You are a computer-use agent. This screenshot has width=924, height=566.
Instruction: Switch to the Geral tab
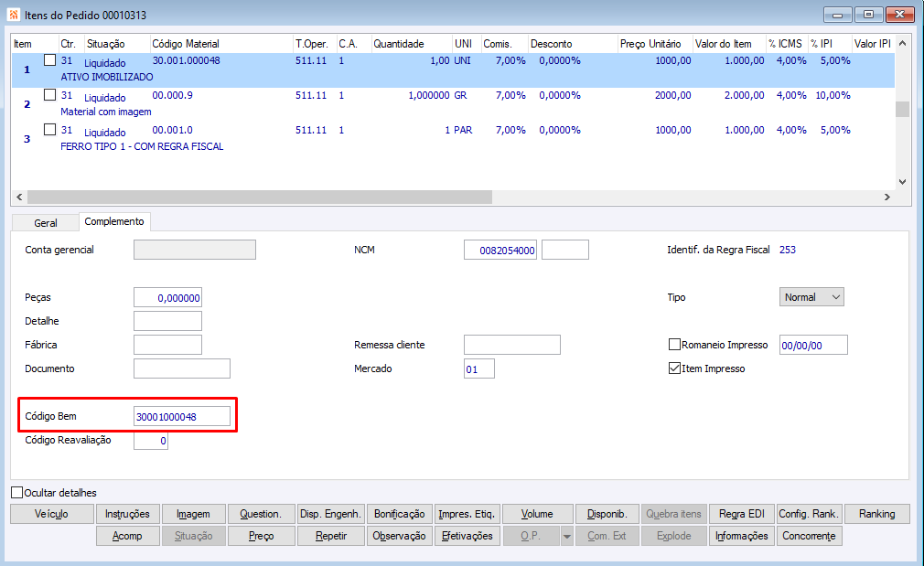pos(46,222)
